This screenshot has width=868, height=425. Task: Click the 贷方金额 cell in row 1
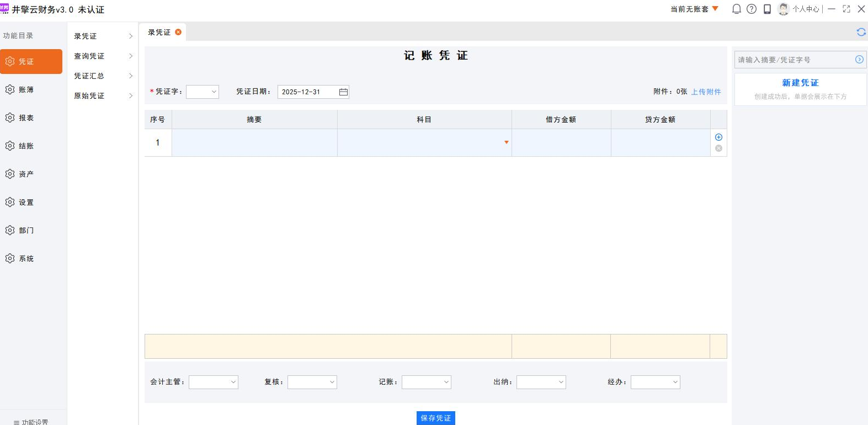pos(661,142)
